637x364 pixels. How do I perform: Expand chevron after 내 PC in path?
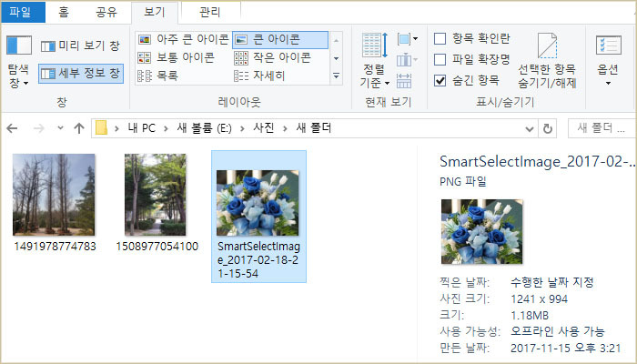[x=167, y=129]
